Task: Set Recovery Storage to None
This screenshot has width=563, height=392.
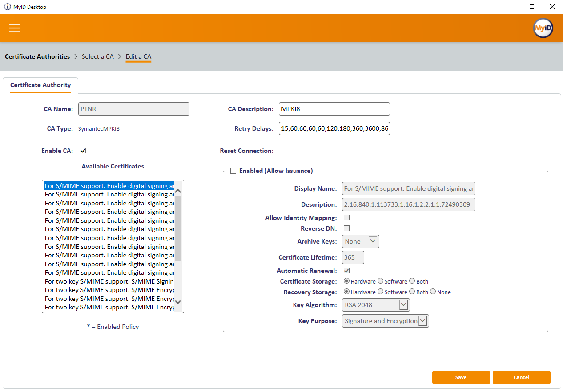Action: (433, 292)
